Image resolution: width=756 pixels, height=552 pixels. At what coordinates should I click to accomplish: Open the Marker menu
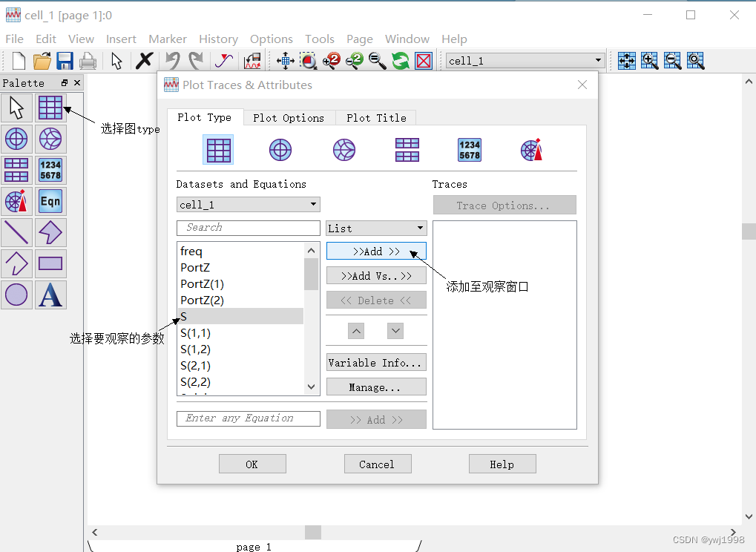[168, 39]
